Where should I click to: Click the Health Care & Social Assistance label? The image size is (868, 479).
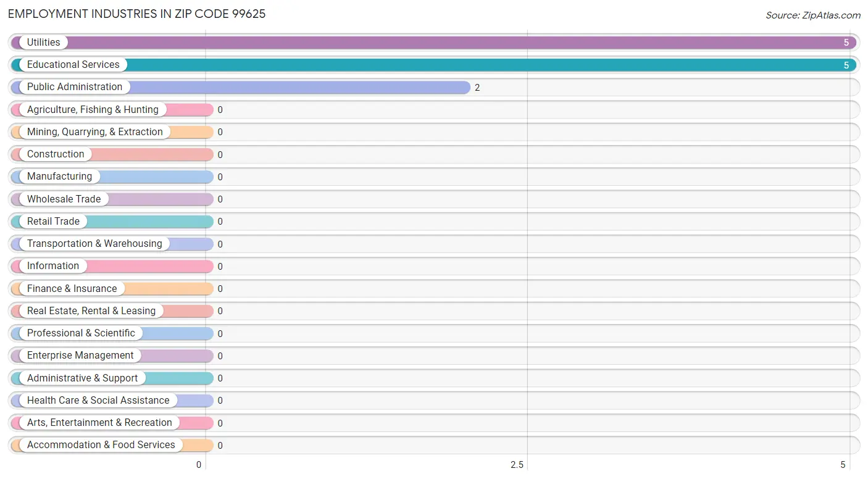point(98,400)
